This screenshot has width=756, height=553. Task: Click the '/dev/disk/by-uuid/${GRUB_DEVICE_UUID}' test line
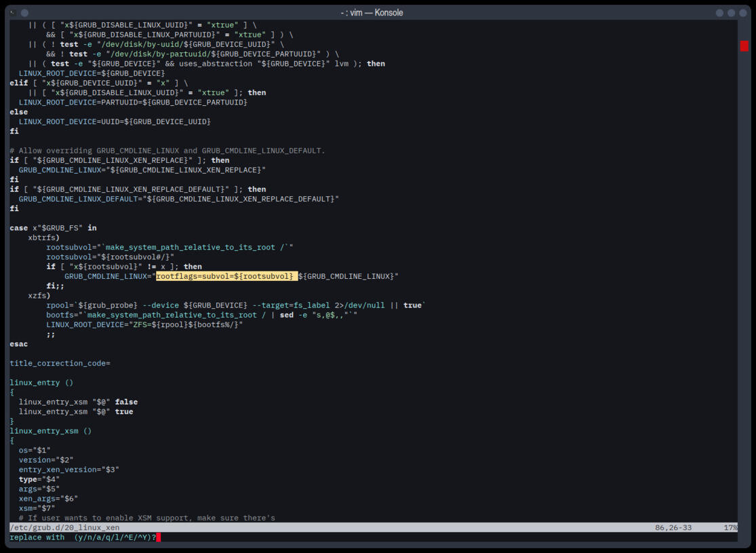point(156,44)
